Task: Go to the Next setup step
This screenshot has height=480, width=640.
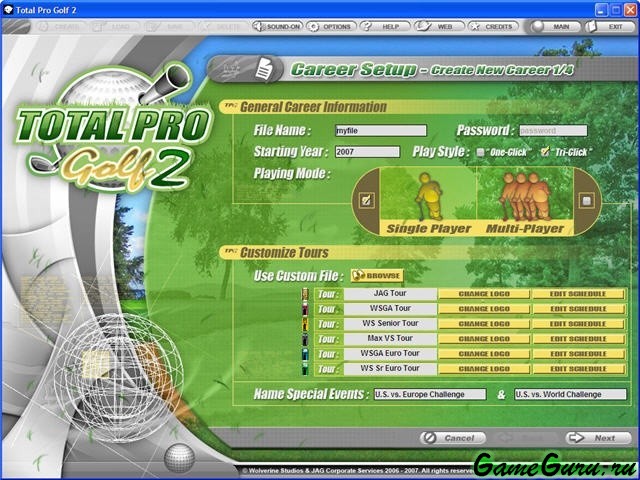Action: (x=598, y=438)
